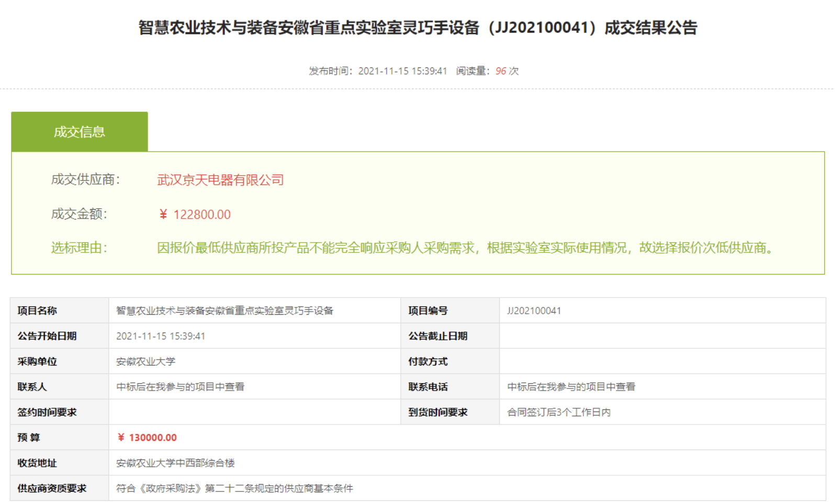Click the 联系人 header cell
Screen dimensions: 835x504
(60, 387)
